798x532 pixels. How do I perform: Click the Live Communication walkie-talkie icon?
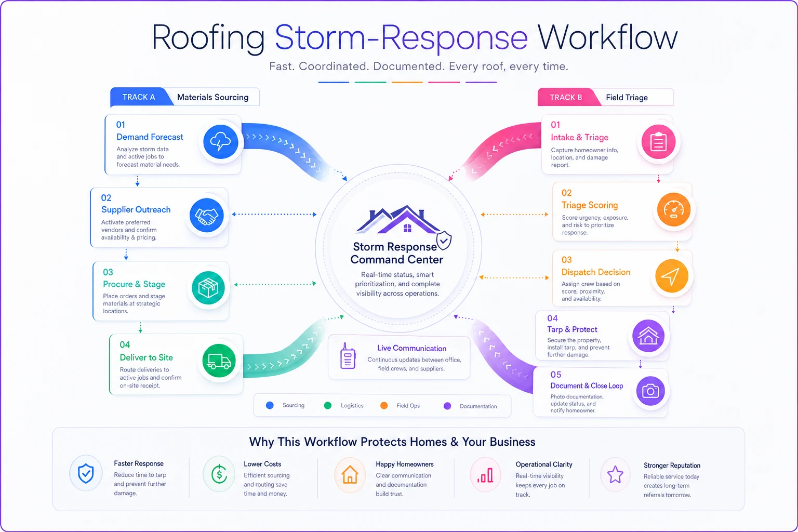[x=348, y=356]
